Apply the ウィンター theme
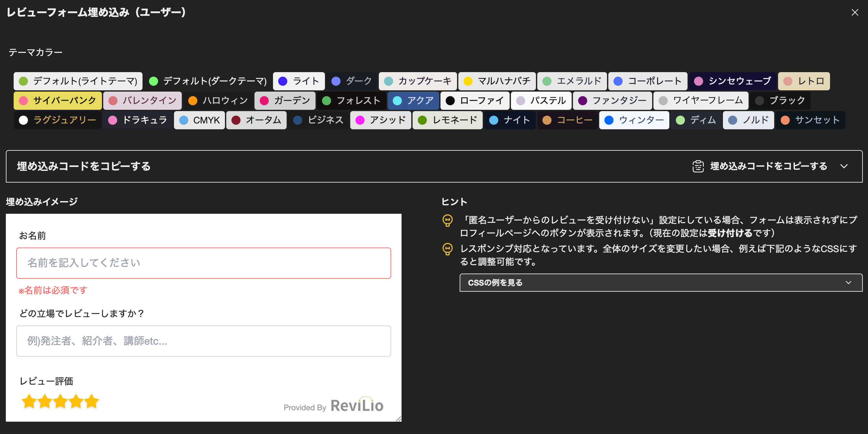 pyautogui.click(x=634, y=120)
